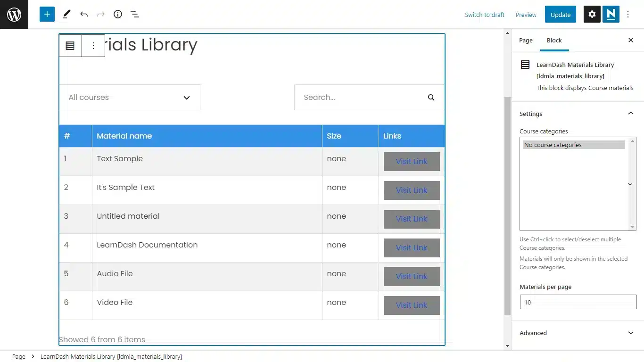The width and height of the screenshot is (644, 362).
Task: Select No course categories option
Action: pos(574,145)
